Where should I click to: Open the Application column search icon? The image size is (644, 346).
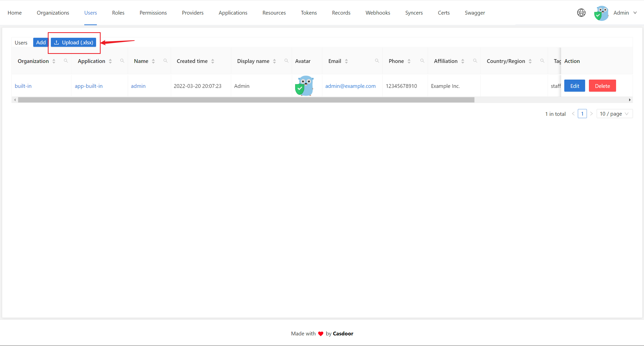pyautogui.click(x=122, y=61)
